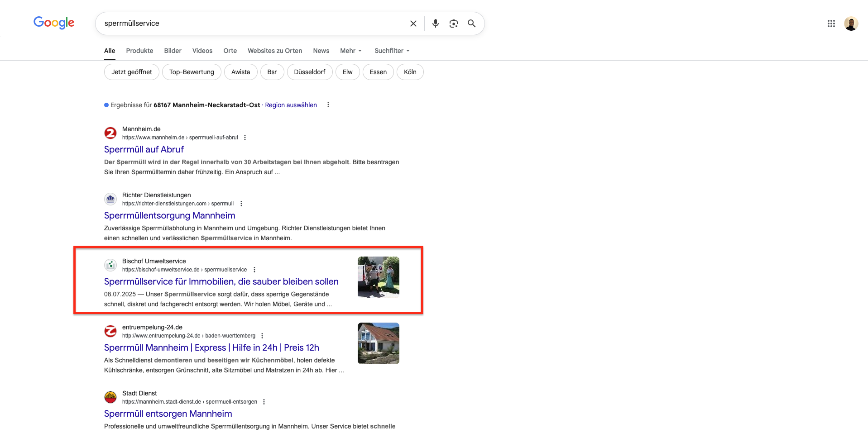The height and width of the screenshot is (433, 868).
Task: Select the Düsseldorf chip
Action: tap(310, 72)
